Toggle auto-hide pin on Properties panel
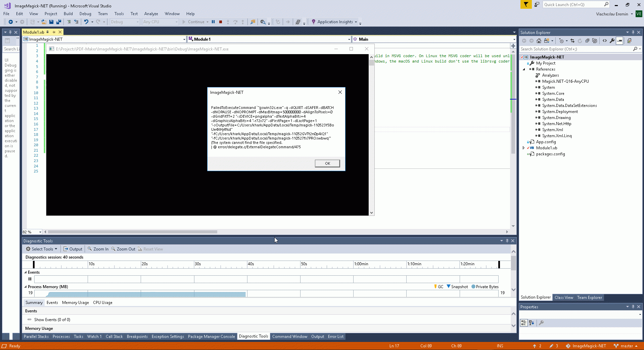Viewport: 644px width, 350px height. tap(633, 307)
